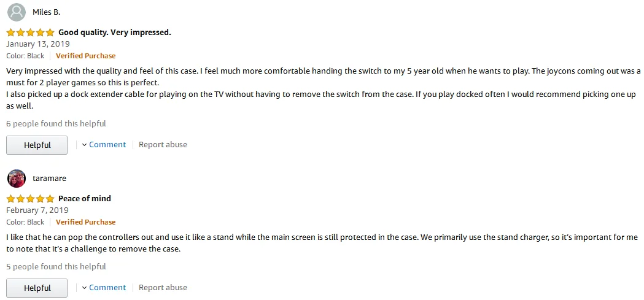Click Verified Purchase on taramare review
Image resolution: width=644 pixels, height=300 pixels.
[x=85, y=222]
